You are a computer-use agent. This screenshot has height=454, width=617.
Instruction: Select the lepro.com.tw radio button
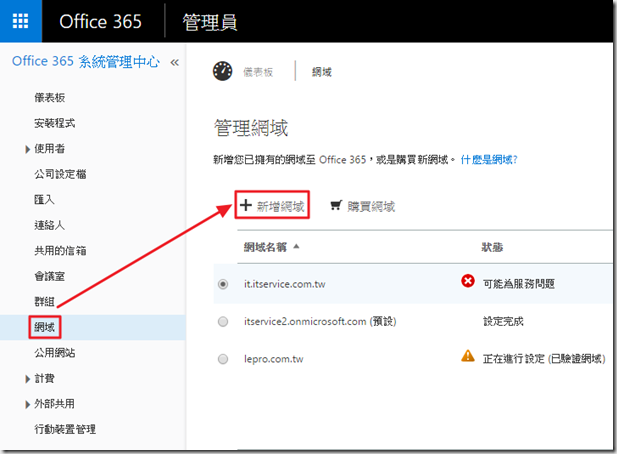point(222,357)
